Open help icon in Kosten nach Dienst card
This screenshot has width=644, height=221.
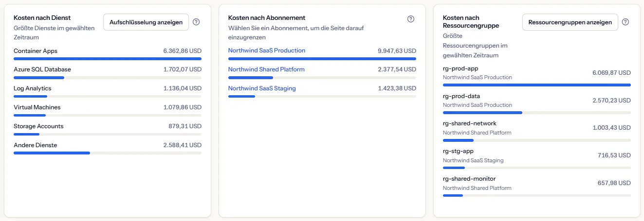coord(196,22)
